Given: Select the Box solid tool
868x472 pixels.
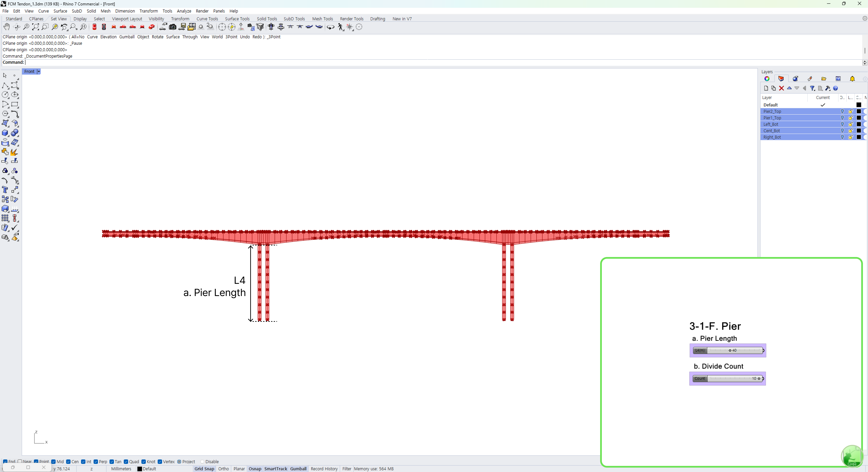Looking at the screenshot, I should pyautogui.click(x=5, y=133).
